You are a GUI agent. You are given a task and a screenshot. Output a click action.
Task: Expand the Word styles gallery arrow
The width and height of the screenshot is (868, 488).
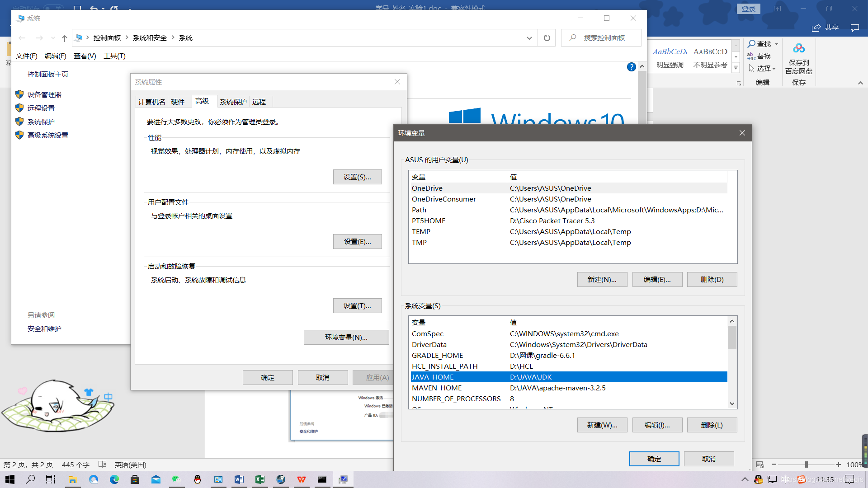tap(736, 68)
